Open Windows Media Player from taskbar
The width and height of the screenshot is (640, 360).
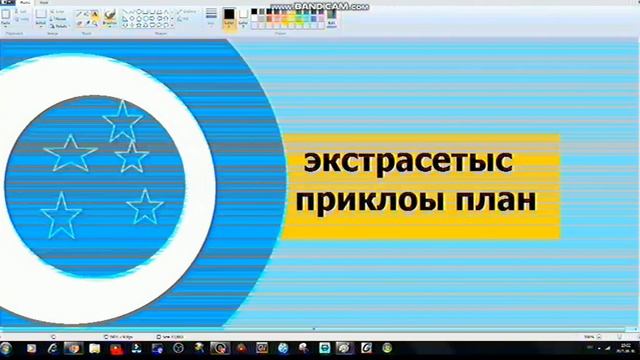coord(31,348)
